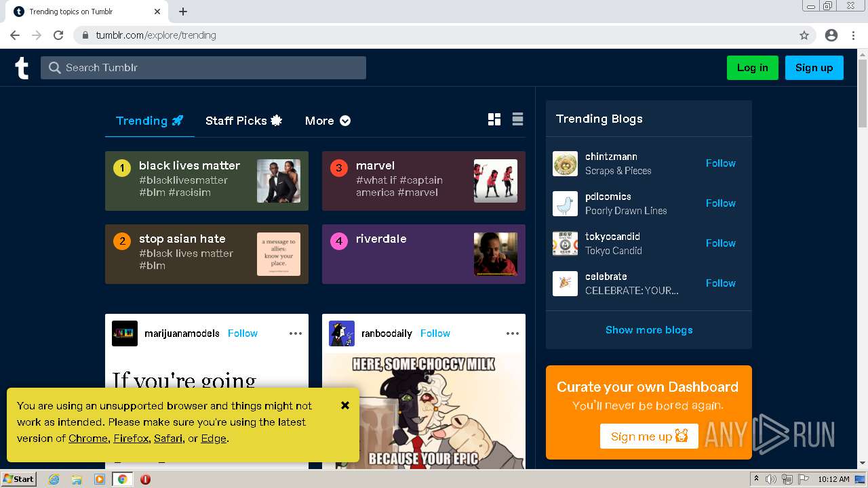Click the Search Tumblr input field
The width and height of the screenshot is (868, 488).
coord(203,68)
